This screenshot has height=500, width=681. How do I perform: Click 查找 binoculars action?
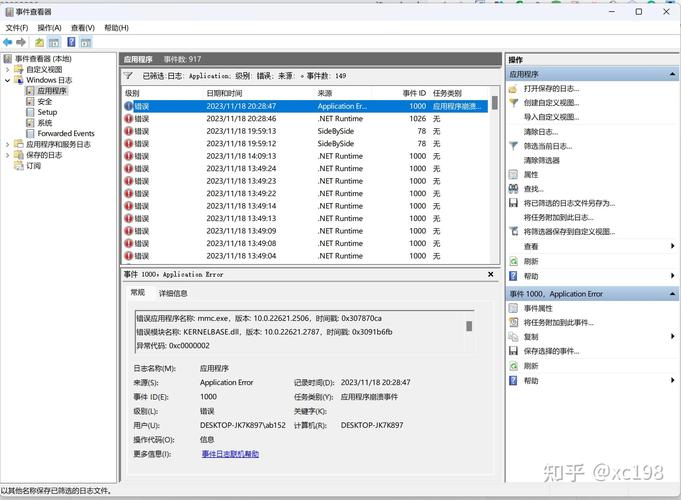pos(533,189)
